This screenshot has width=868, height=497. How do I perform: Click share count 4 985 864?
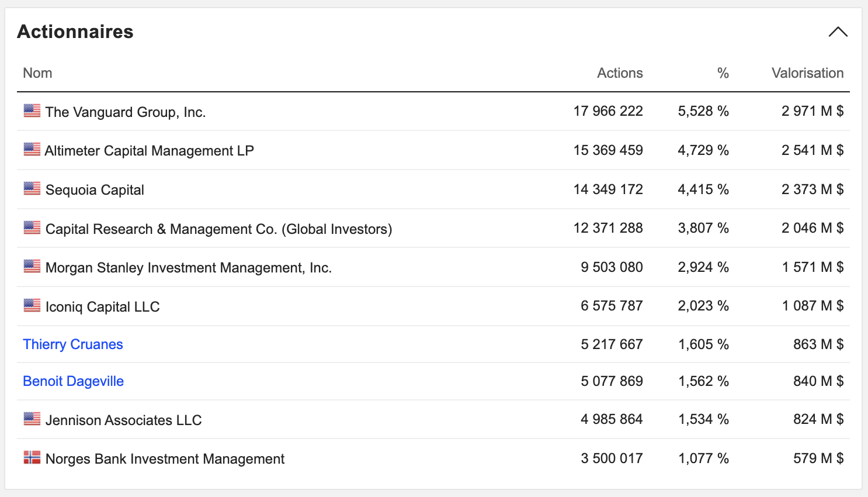[x=612, y=419]
